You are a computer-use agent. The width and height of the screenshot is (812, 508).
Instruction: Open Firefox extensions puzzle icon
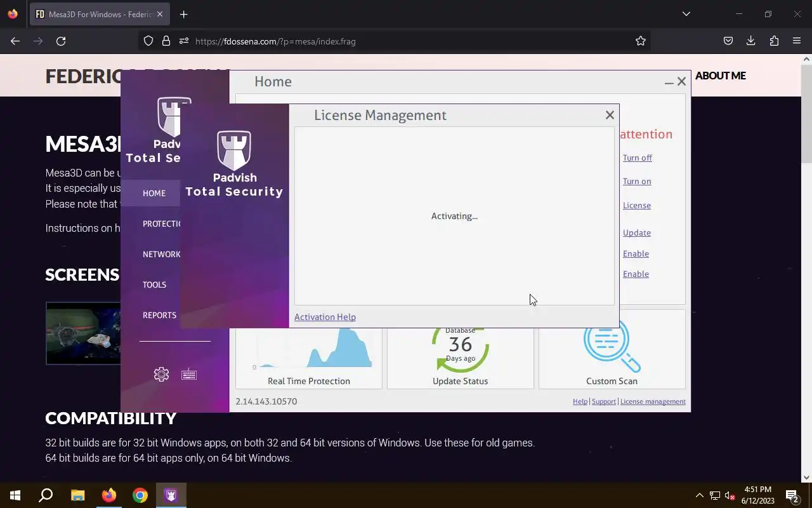click(774, 41)
